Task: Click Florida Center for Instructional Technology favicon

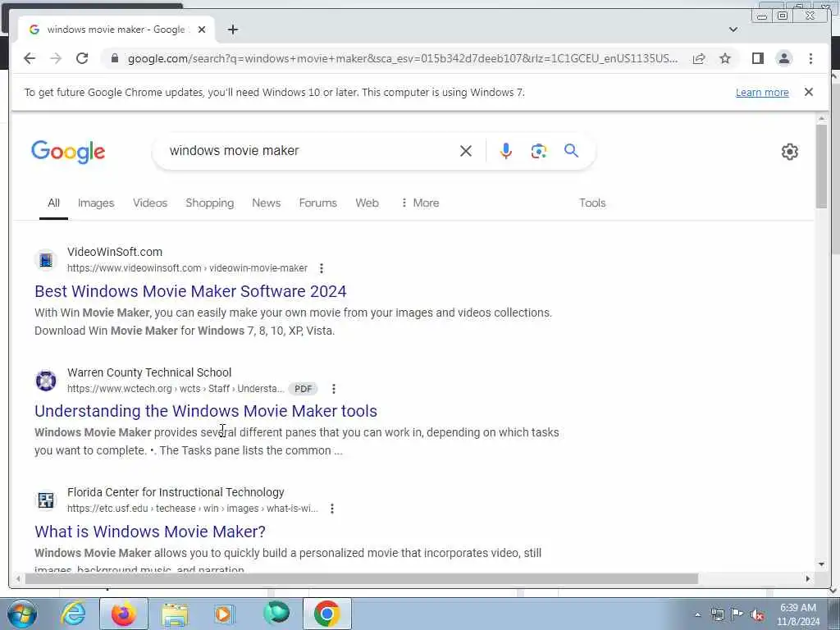Action: click(x=46, y=501)
